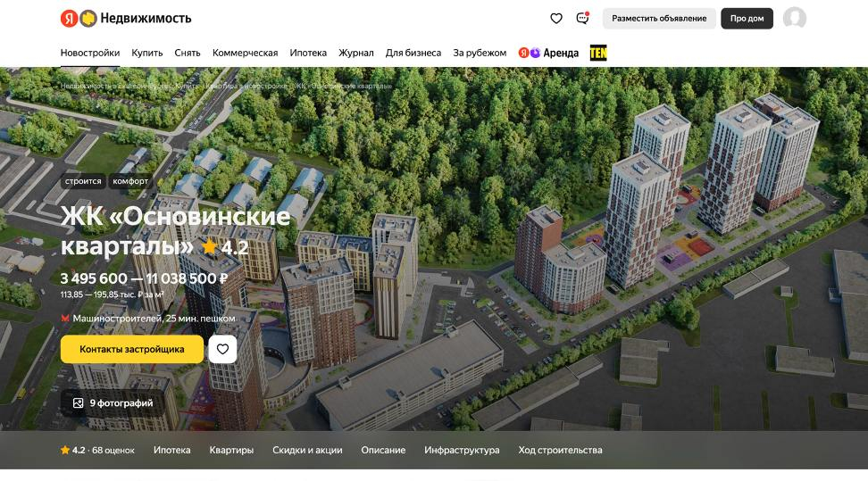This screenshot has height=481, width=868.
Task: Open the 4.2 · 68 оценок reviews link
Action: coord(97,450)
